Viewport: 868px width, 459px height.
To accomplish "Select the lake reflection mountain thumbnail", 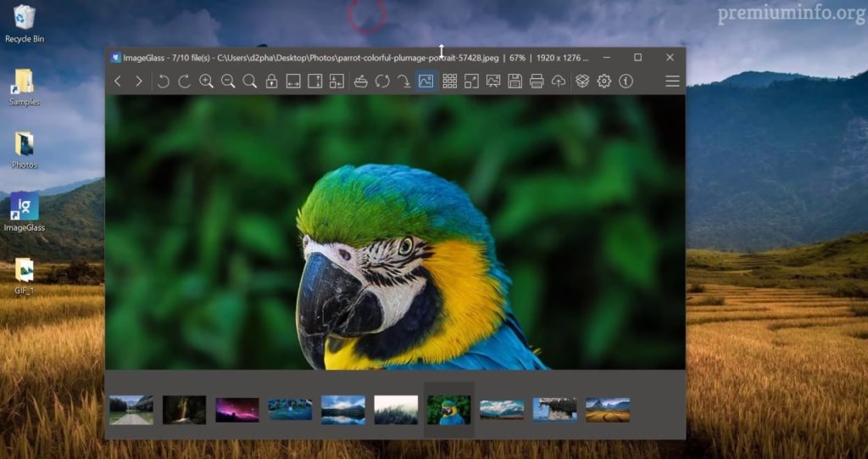I will (343, 410).
